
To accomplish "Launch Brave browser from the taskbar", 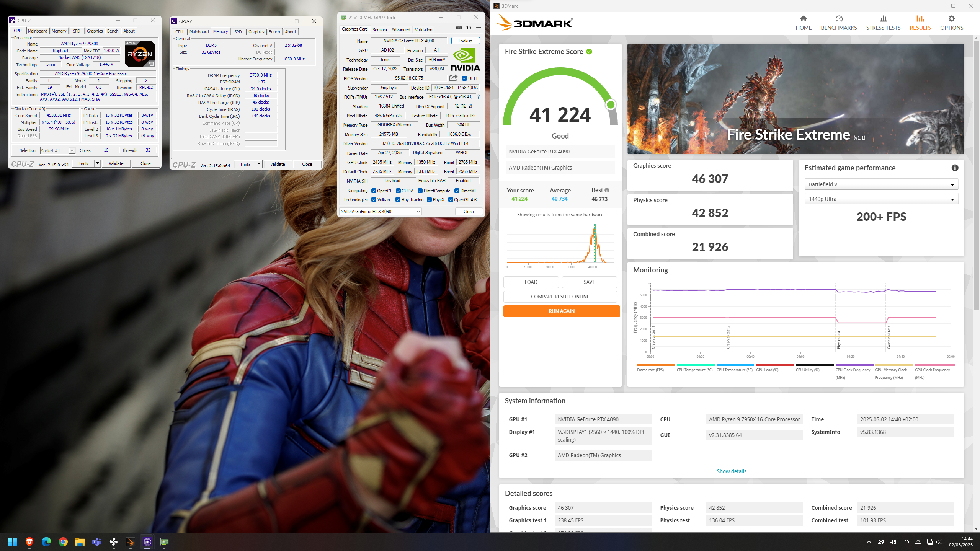I will 29,542.
